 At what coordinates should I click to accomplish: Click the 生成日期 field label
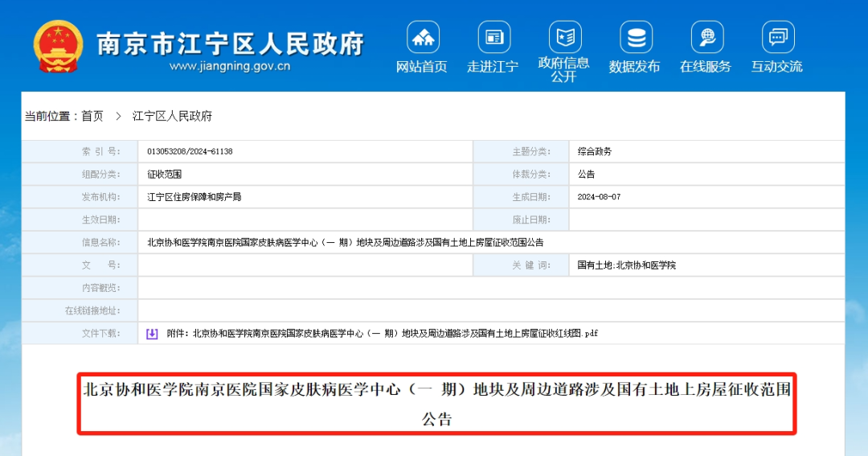pos(531,197)
